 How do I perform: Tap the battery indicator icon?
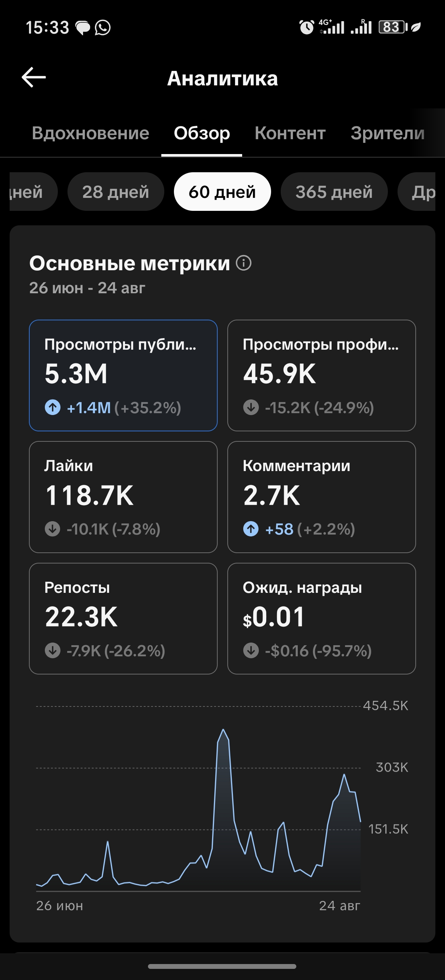[393, 27]
